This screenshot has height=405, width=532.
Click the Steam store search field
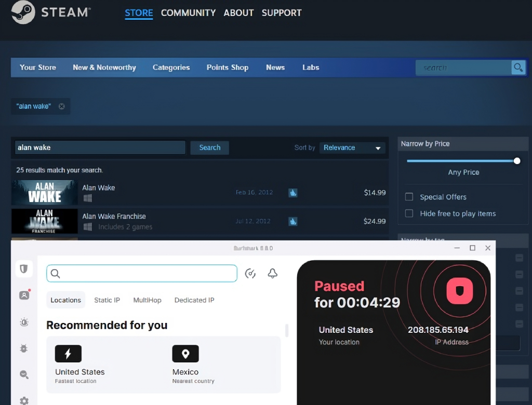point(463,67)
